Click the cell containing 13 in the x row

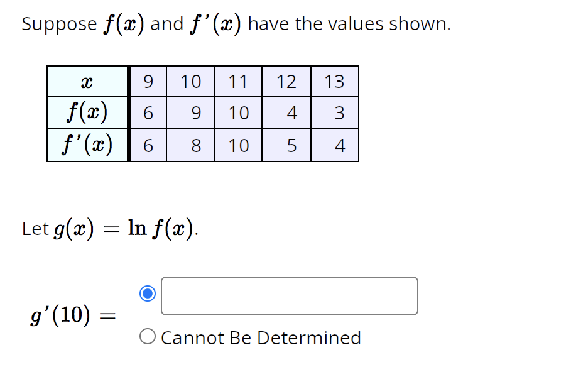click(x=335, y=81)
